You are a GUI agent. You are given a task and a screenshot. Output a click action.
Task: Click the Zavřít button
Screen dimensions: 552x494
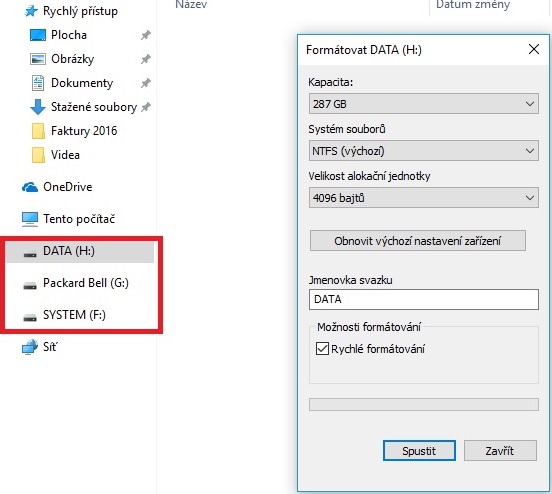point(500,450)
